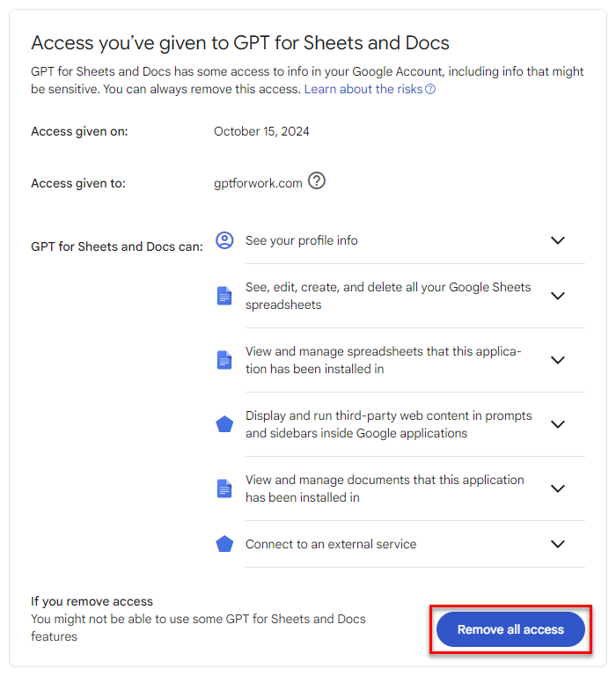The height and width of the screenshot is (676, 616).
Task: Click the page heading about GPT access
Action: pyautogui.click(x=240, y=42)
